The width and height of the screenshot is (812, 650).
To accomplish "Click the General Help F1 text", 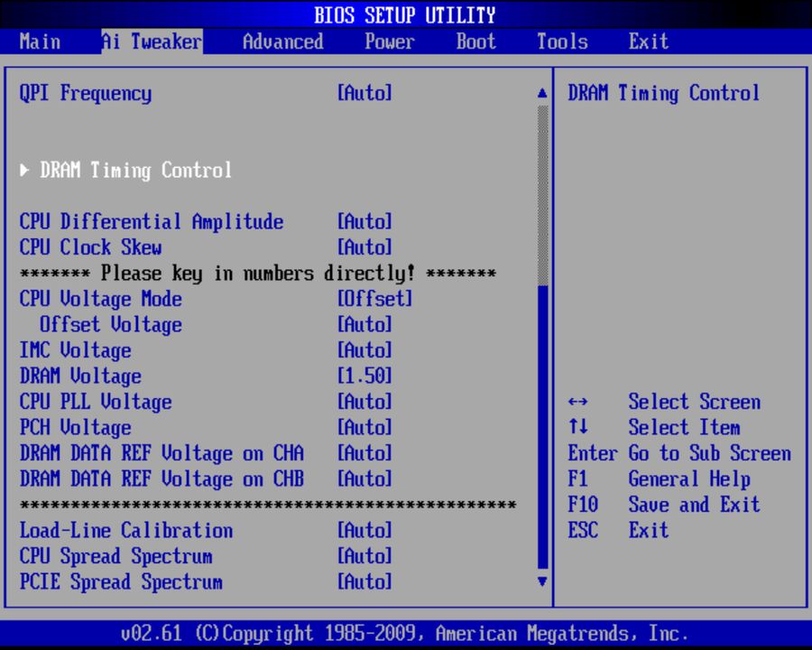I will coord(689,479).
